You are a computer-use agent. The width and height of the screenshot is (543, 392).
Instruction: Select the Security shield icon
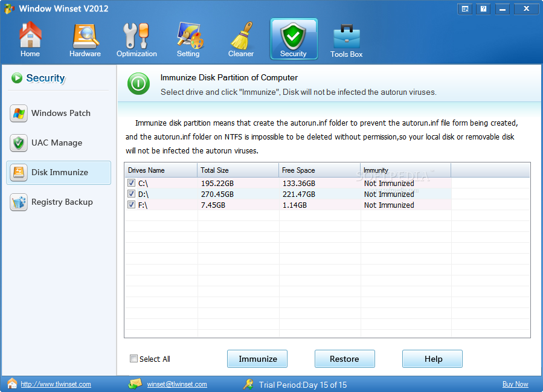point(294,36)
